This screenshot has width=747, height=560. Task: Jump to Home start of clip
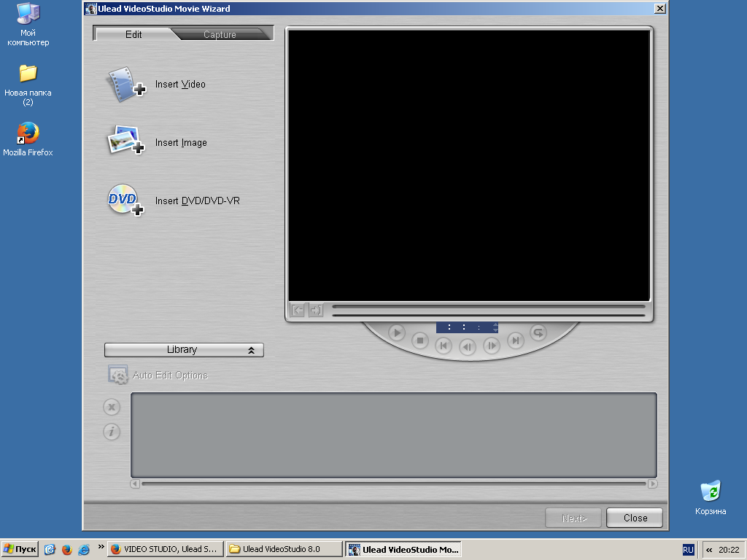(x=444, y=346)
